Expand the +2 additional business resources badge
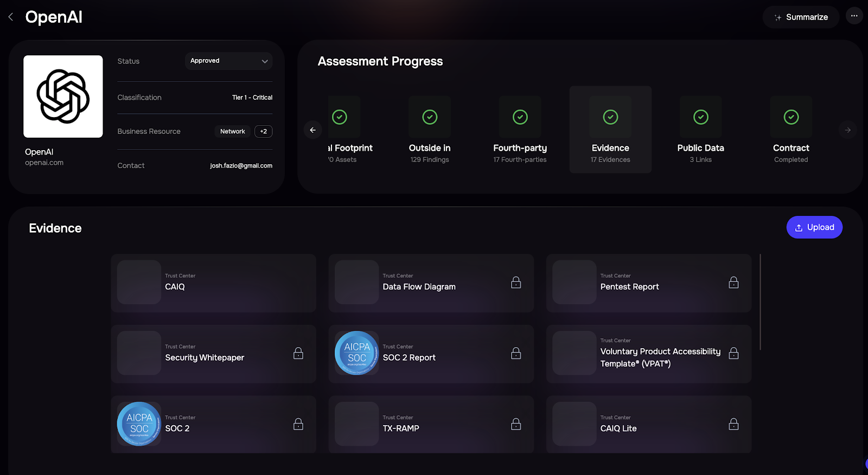The height and width of the screenshot is (475, 868). tap(263, 131)
